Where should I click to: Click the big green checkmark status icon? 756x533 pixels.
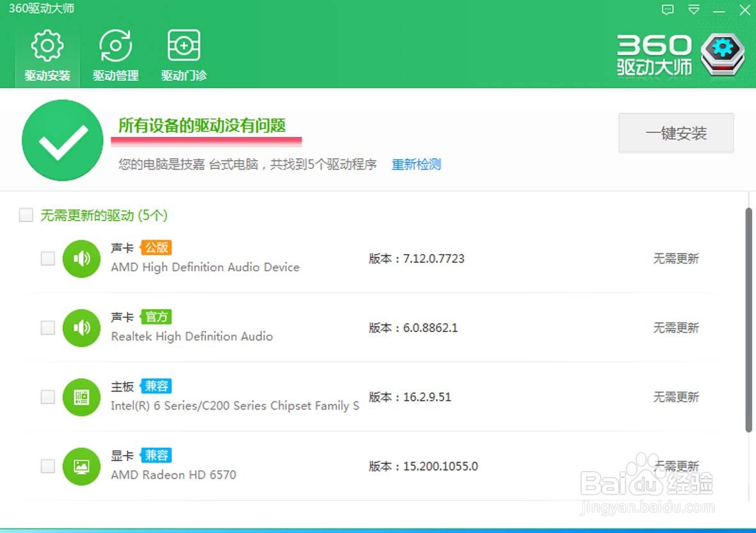tap(63, 140)
